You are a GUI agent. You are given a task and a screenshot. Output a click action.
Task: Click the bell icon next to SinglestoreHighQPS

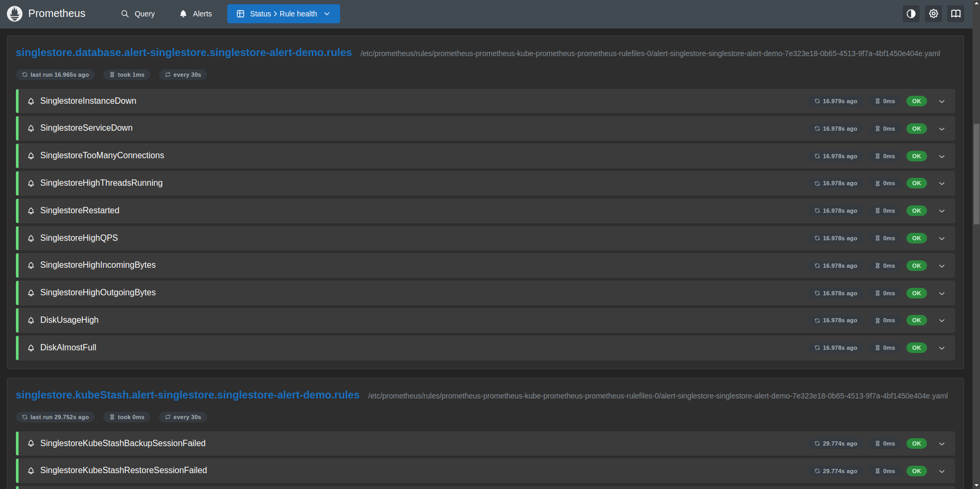click(31, 238)
